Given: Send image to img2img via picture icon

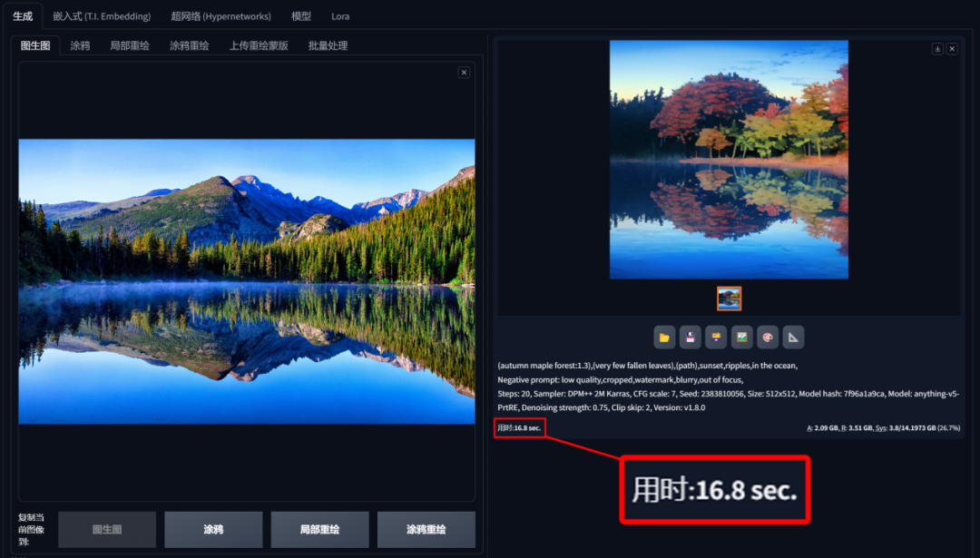Looking at the screenshot, I should (x=741, y=338).
